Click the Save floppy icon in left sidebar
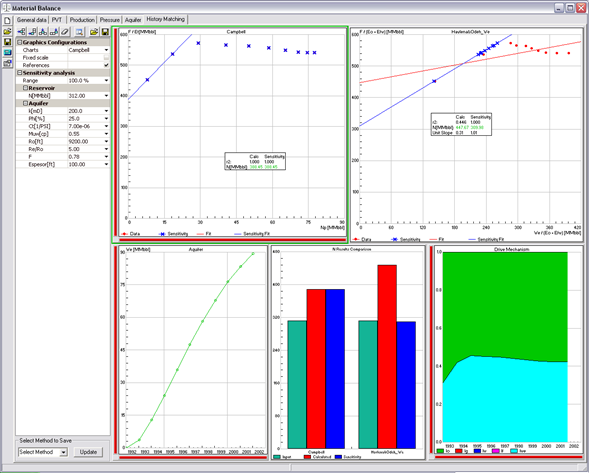589x473 pixels. 7,42
